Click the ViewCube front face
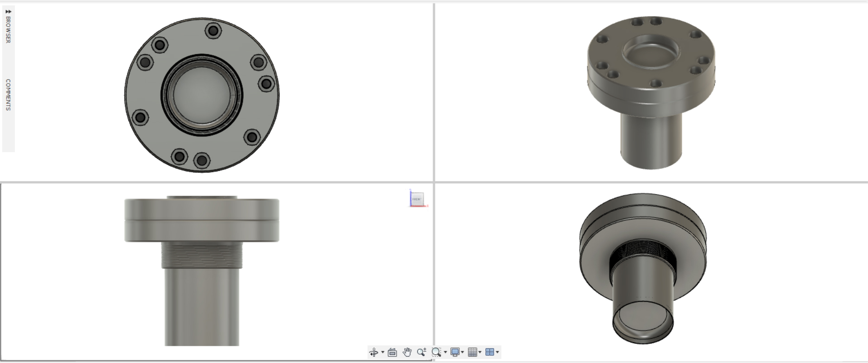 [x=416, y=199]
